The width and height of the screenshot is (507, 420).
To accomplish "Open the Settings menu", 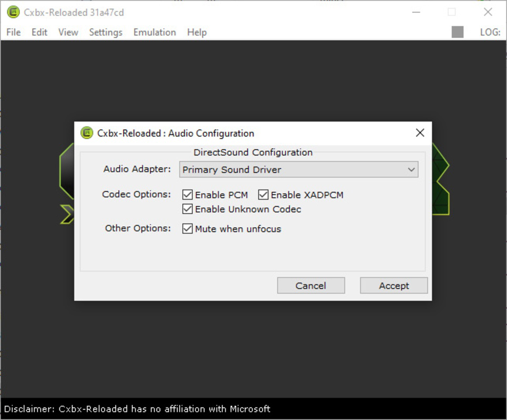I will click(x=106, y=33).
